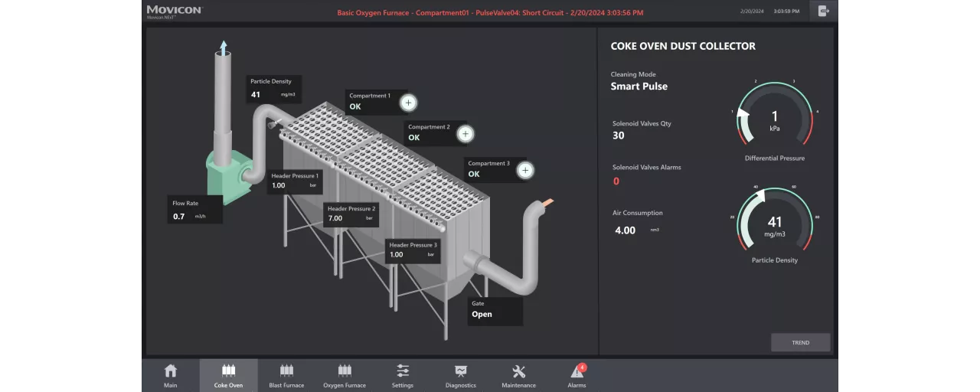980x392 pixels.
Task: Select the Gate Open status box
Action: [x=495, y=310]
